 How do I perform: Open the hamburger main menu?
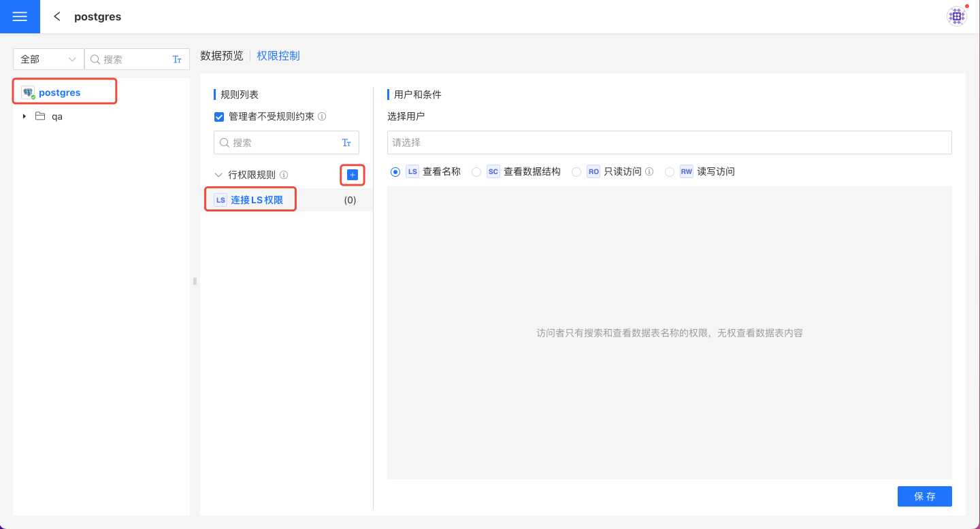(x=20, y=17)
